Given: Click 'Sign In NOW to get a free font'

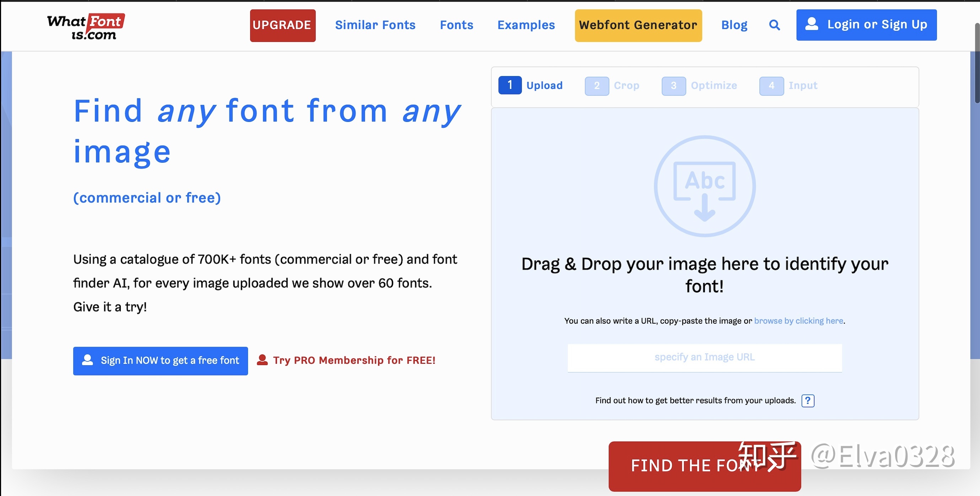Looking at the screenshot, I should [x=160, y=361].
